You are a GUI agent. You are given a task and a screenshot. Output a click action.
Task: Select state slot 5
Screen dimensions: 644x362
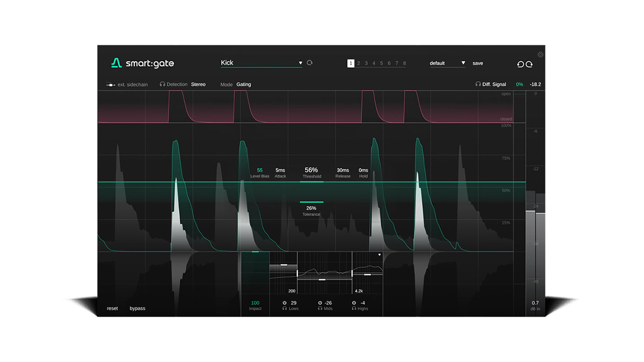(x=381, y=63)
